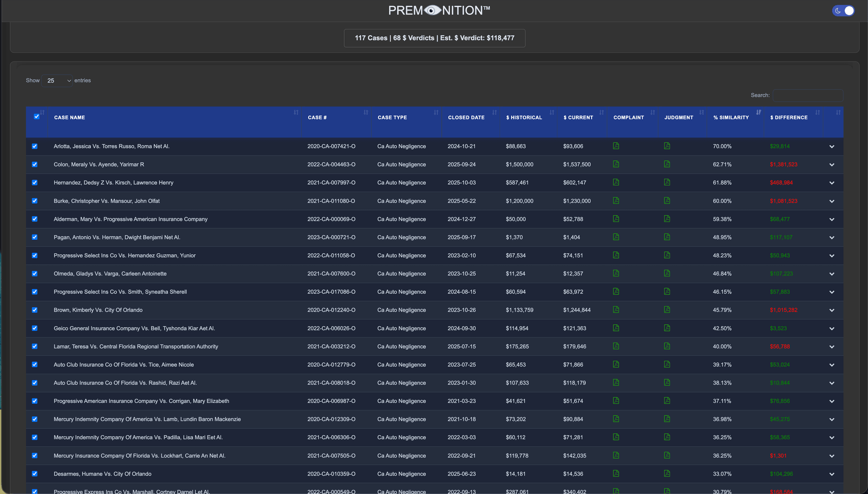Expand details for Desarmes, Humane row
This screenshot has width=868, height=494.
(x=832, y=474)
